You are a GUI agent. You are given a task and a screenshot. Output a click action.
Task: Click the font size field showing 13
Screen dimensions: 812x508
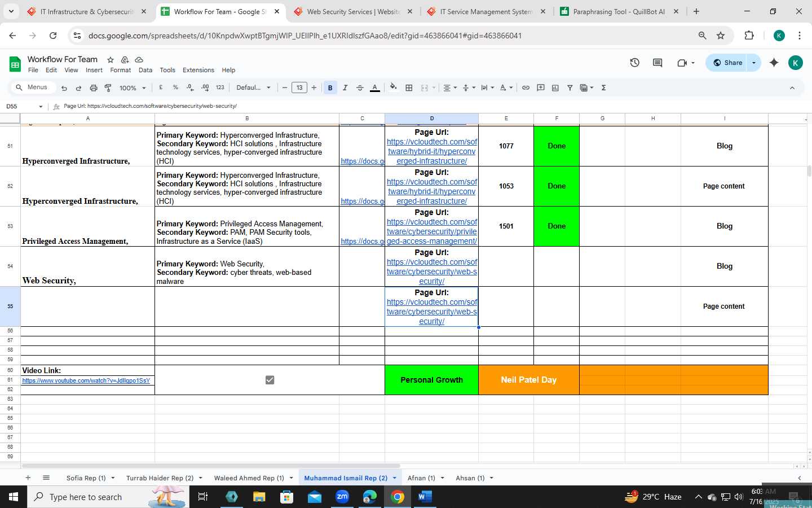click(299, 87)
